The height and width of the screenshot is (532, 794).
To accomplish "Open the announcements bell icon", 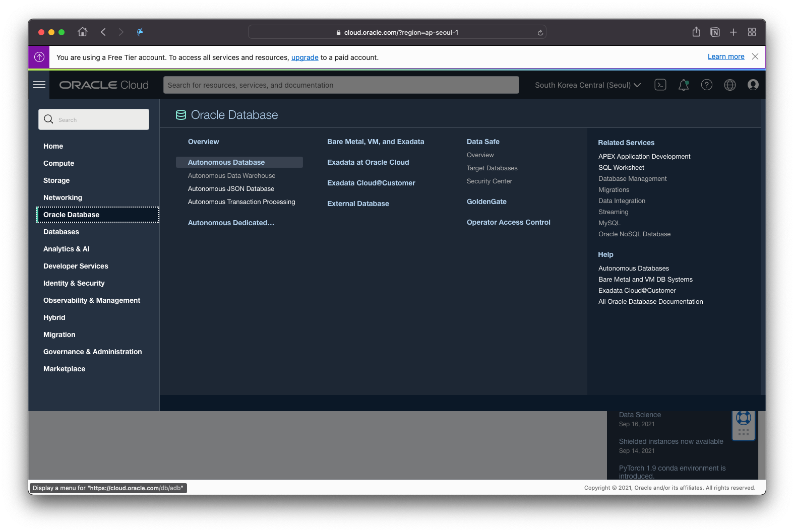I will (684, 85).
